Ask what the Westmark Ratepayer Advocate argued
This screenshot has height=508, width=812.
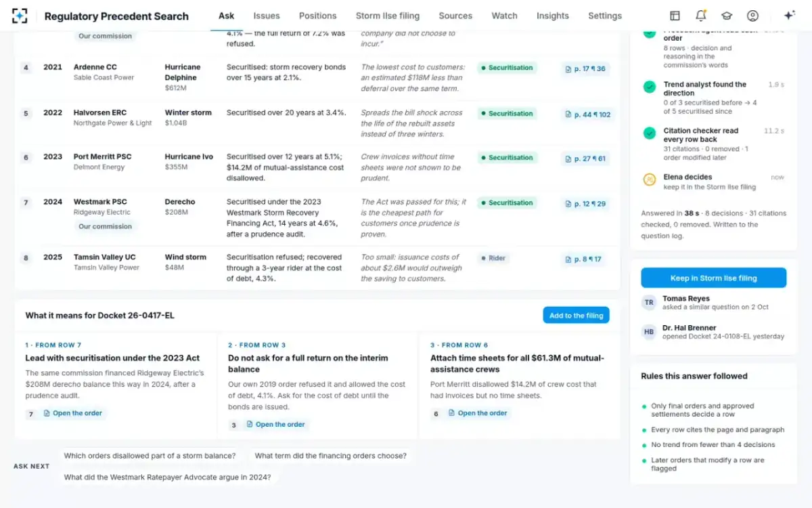[x=168, y=477]
